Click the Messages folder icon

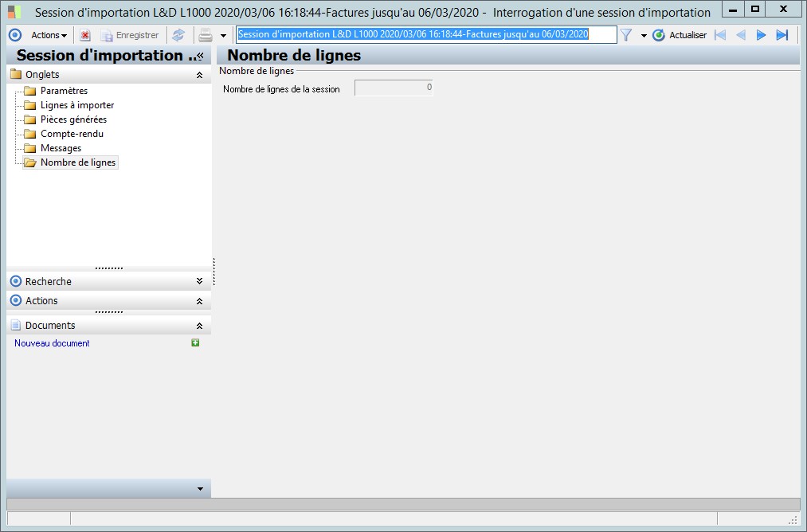coord(30,148)
